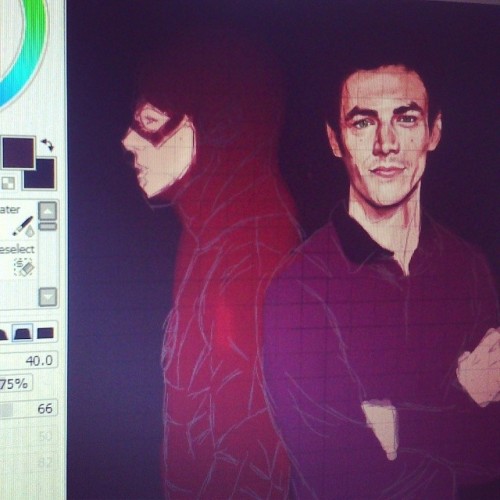Click the min size slider showing 75%
The width and height of the screenshot is (500, 500).
(16, 383)
